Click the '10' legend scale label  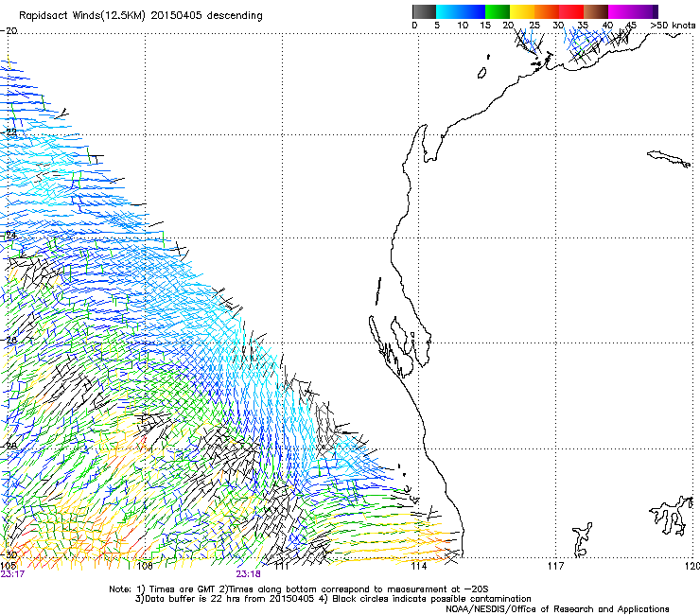[463, 26]
